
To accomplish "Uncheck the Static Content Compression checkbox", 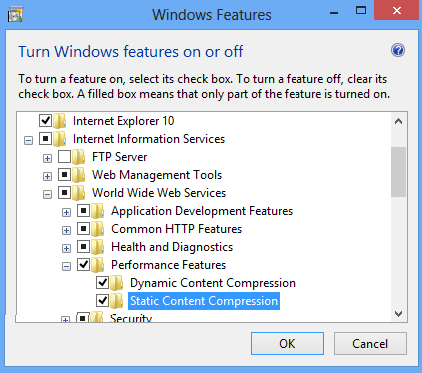I will pos(102,300).
